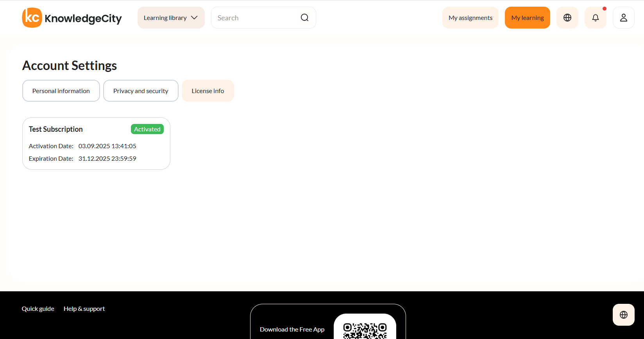Expand the Learning library dropdown
The width and height of the screenshot is (644, 339).
point(171,18)
